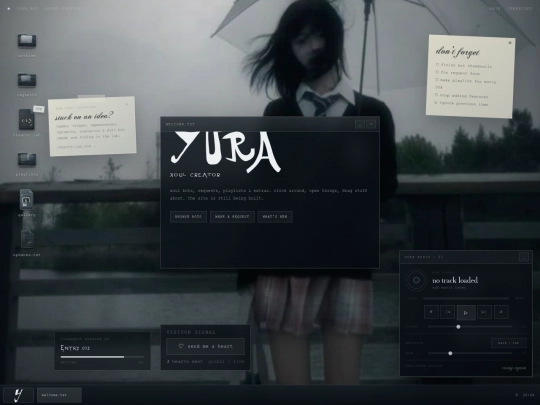Image resolution: width=540 pixels, height=405 pixels.
Task: Adjust the volume slider in audio player
Action: [470, 326]
